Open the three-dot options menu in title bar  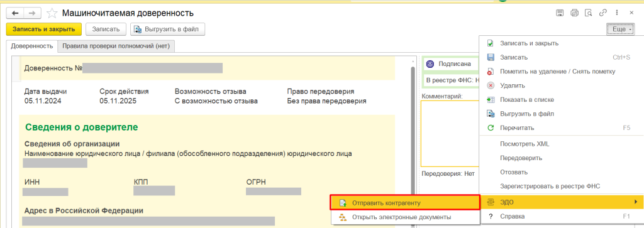pos(617,13)
